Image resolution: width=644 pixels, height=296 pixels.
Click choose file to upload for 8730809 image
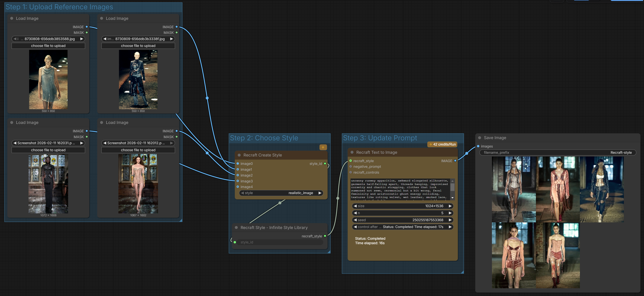138,46
